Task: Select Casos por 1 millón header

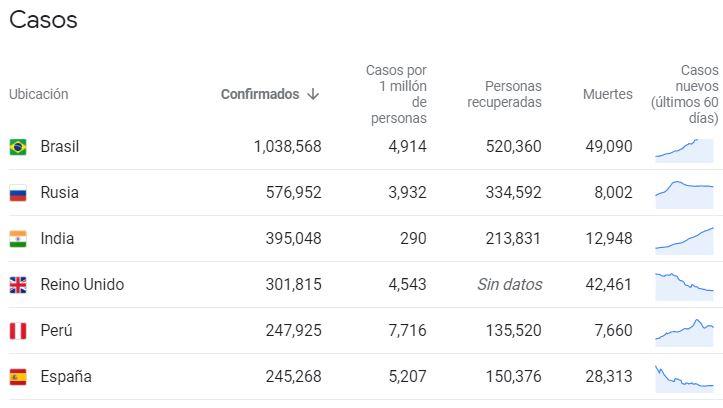Action: coord(396,94)
